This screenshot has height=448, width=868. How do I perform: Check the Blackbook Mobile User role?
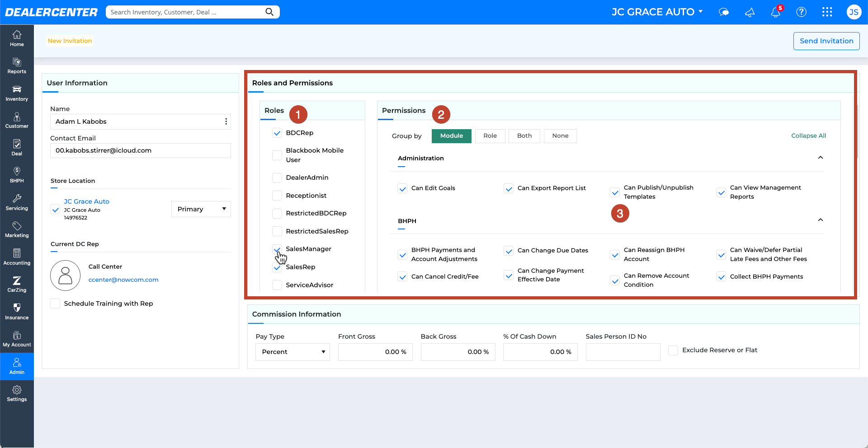coord(277,155)
